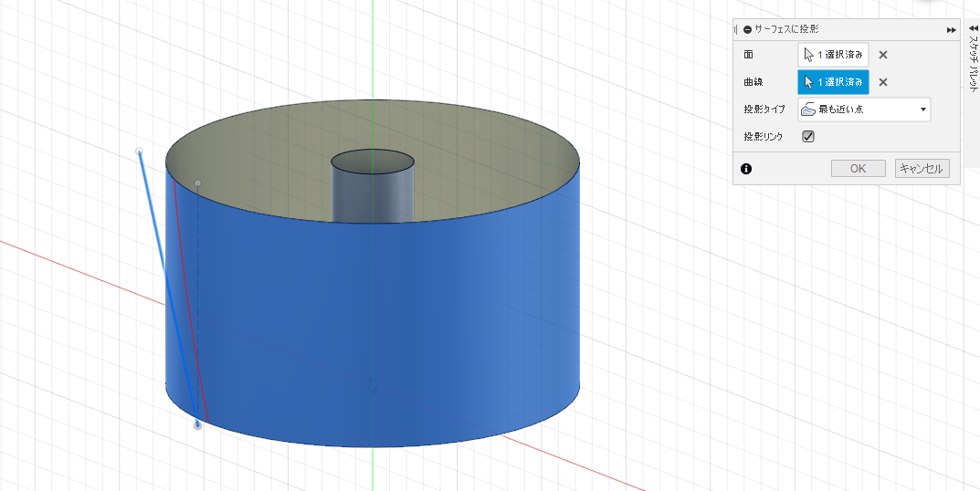
Task: Click the キャンセル button
Action: tap(922, 169)
